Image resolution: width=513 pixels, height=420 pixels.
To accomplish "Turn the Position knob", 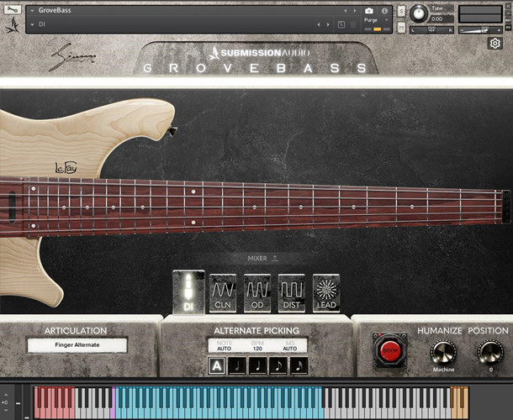I will click(x=490, y=352).
